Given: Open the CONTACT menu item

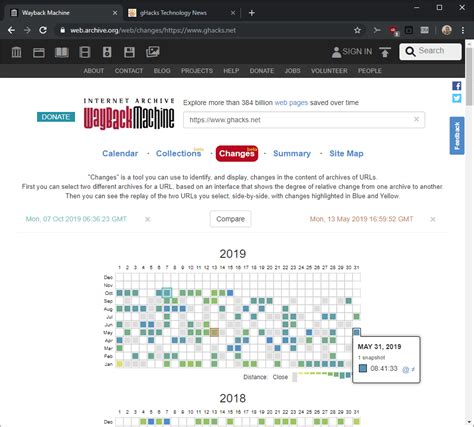Looking at the screenshot, I should 129,71.
